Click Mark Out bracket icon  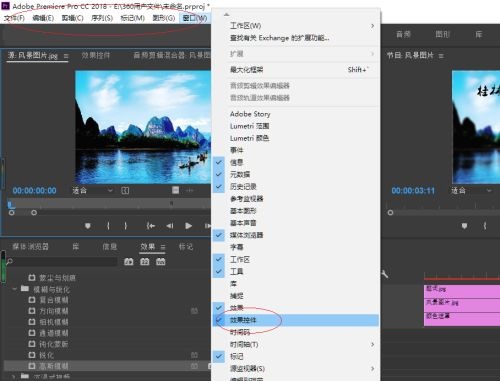[126, 226]
